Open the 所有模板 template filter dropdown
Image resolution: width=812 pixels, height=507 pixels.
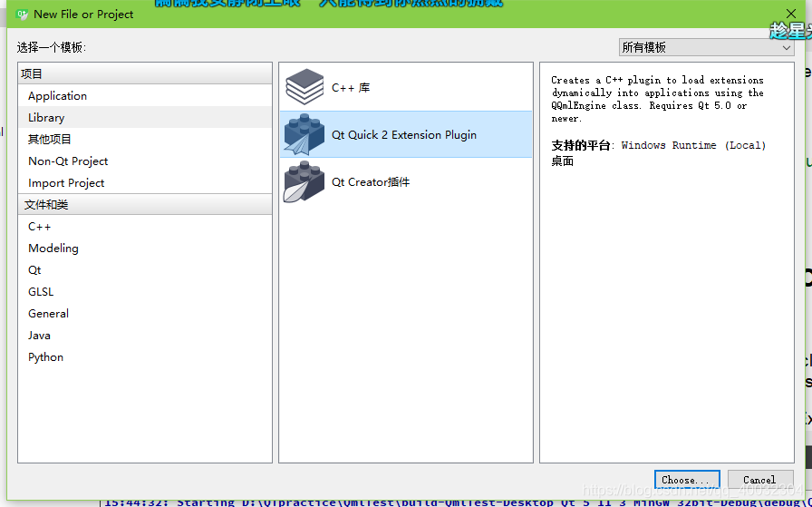(x=706, y=47)
